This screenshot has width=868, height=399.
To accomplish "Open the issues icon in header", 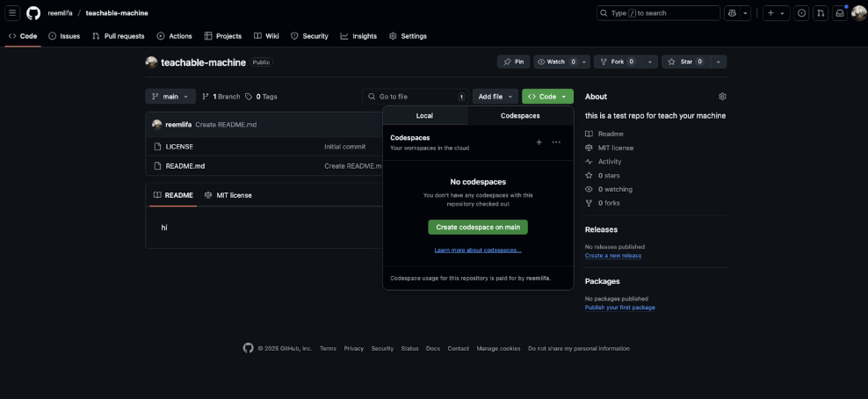I will coord(801,13).
